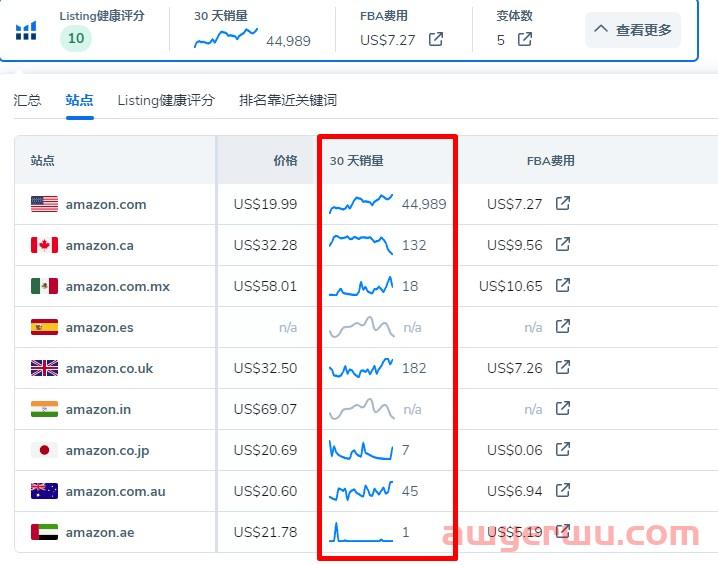The height and width of the screenshot is (565, 718).
Task: Open external link icon for amazon.com.mx row
Action: point(563,286)
